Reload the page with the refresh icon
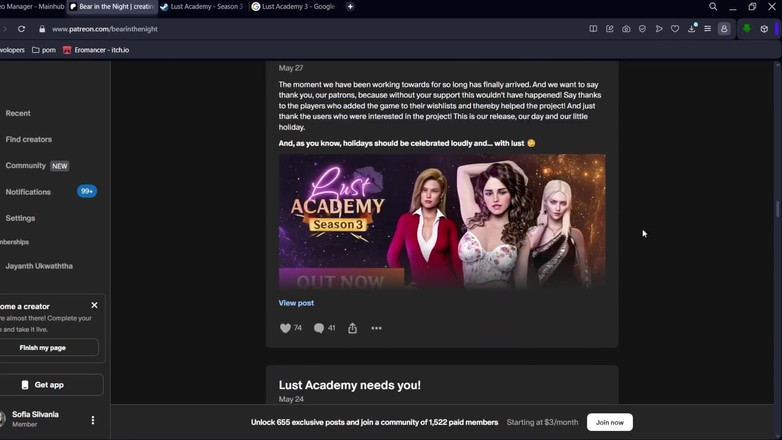This screenshot has height=440, width=782. coord(21,29)
